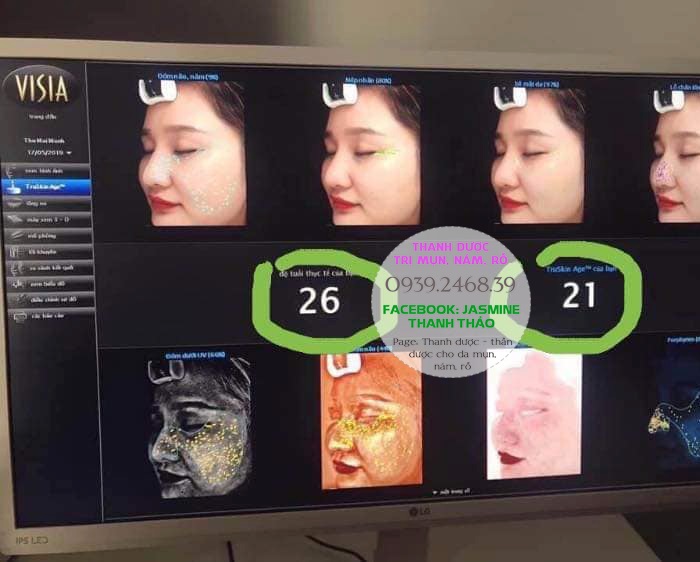This screenshot has width=700, height=562.
Task: Open the bottom reports sidebar item
Action: pos(50,315)
